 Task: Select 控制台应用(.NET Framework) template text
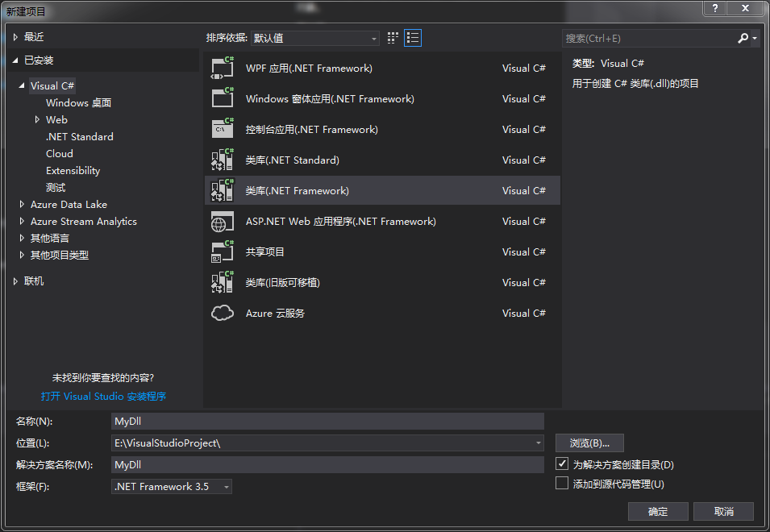pos(312,130)
